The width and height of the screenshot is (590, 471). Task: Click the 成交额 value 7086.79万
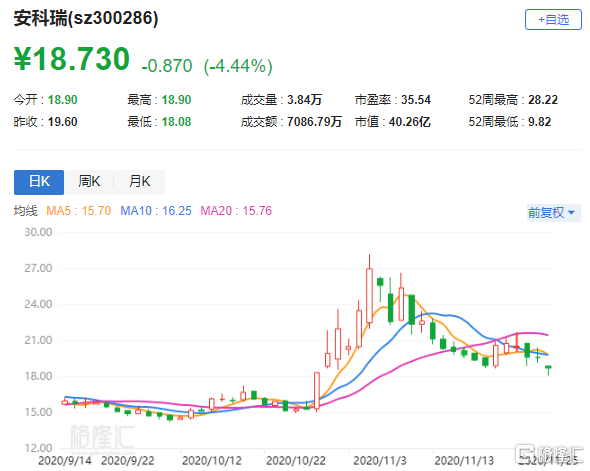[x=314, y=122]
